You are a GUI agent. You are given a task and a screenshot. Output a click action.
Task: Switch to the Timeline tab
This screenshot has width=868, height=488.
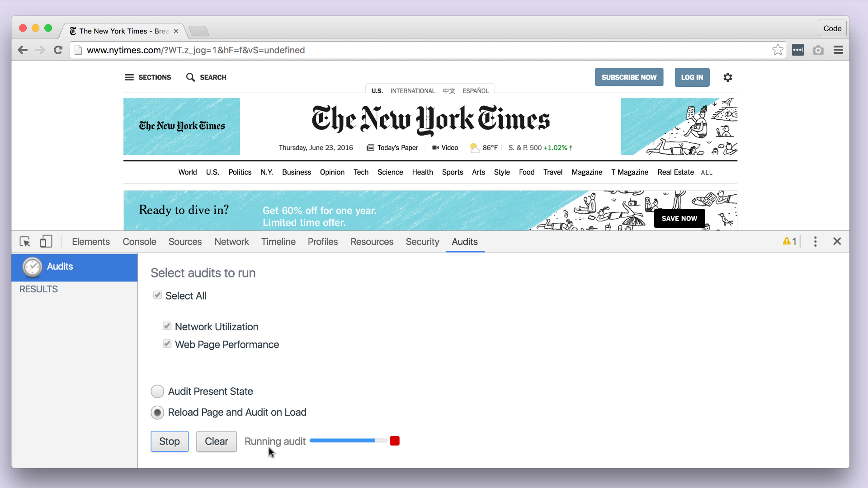coord(278,242)
